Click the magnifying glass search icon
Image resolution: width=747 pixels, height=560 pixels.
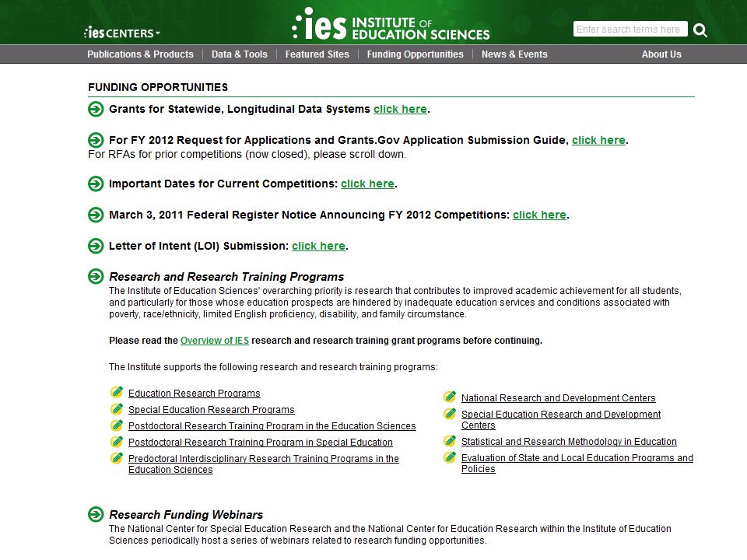tap(700, 30)
